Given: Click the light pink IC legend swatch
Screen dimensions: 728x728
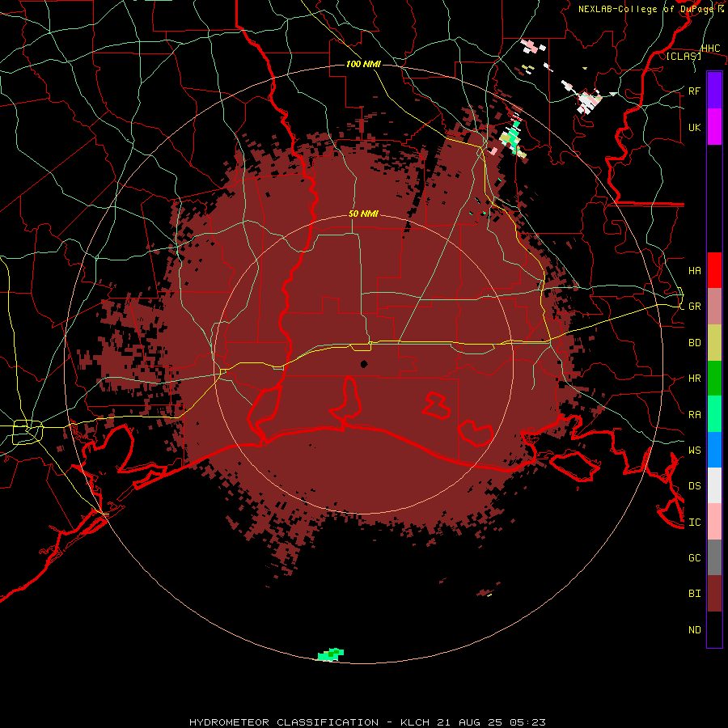Looking at the screenshot, I should tap(714, 522).
